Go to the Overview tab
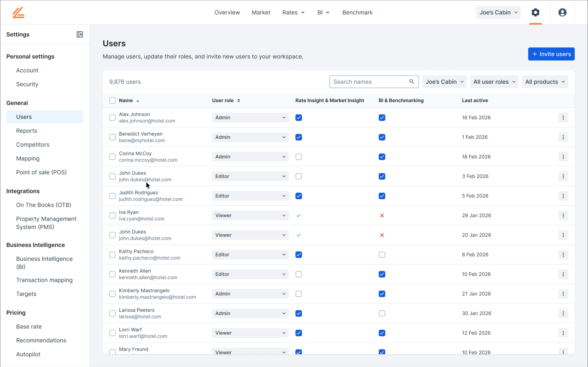 coord(227,12)
